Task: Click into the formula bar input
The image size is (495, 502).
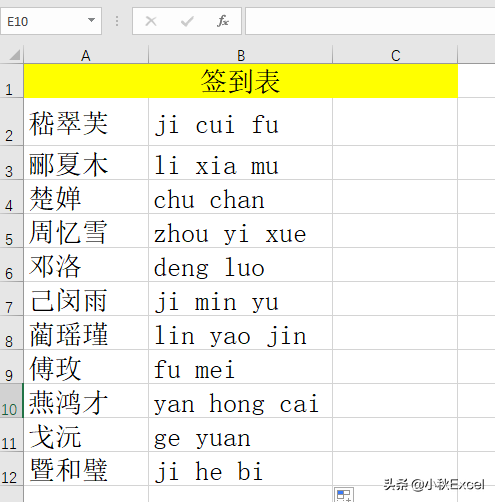Action: 370,21
